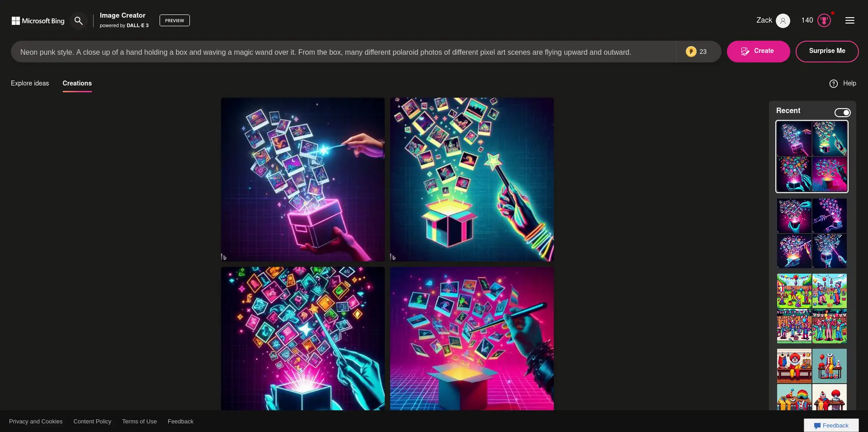Click the Zack profile avatar icon

pyautogui.click(x=783, y=21)
